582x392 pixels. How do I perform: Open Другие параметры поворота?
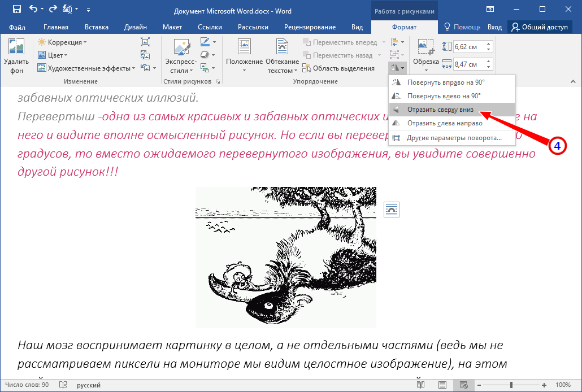pyautogui.click(x=452, y=138)
